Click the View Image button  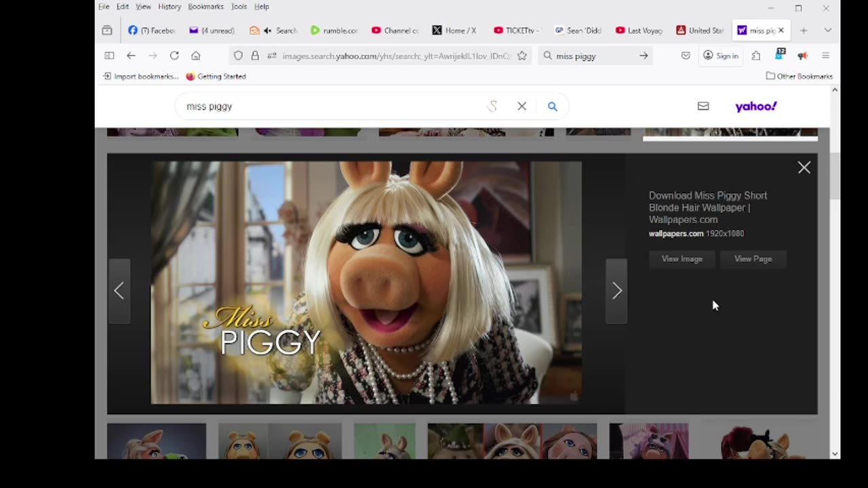click(682, 259)
